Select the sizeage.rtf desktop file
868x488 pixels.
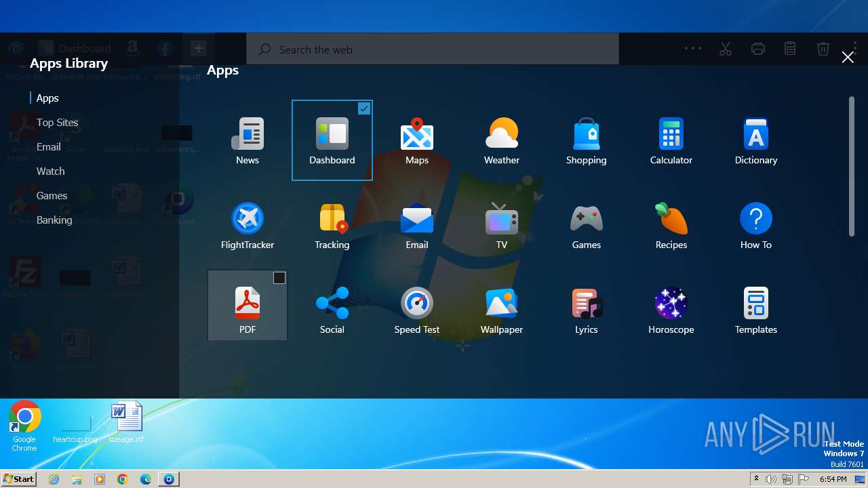(x=127, y=422)
